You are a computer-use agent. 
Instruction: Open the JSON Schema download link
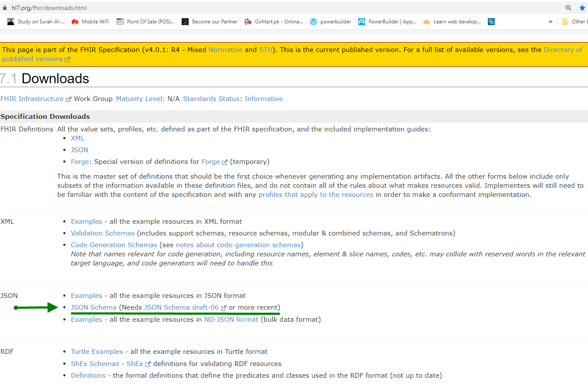coord(94,307)
